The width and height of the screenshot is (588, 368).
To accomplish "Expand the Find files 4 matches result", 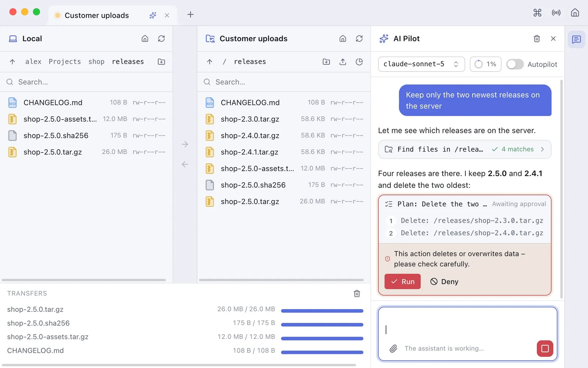I will pyautogui.click(x=465, y=149).
